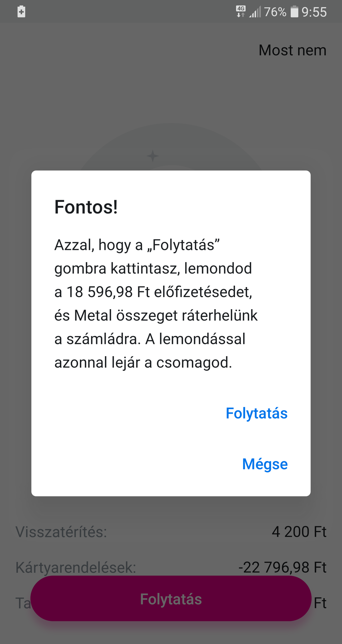The width and height of the screenshot is (342, 644).
Task: Tap the purple Folytatás button at bottom
Action: (x=171, y=599)
